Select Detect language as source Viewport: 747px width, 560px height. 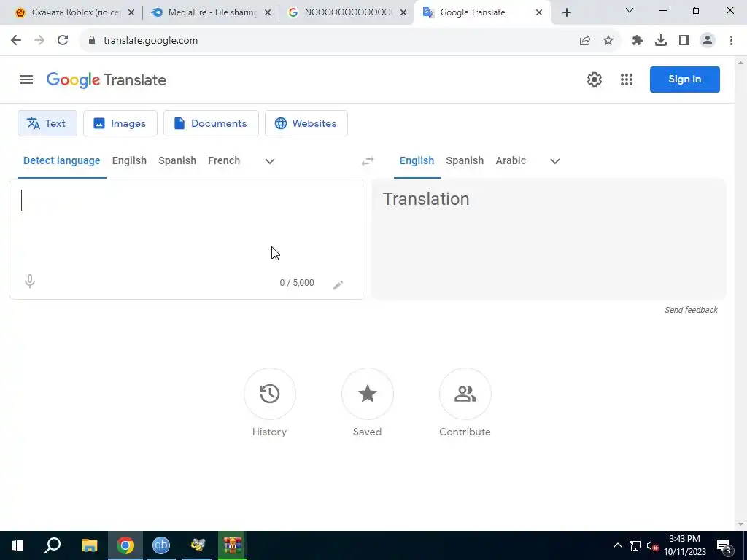[x=62, y=160]
